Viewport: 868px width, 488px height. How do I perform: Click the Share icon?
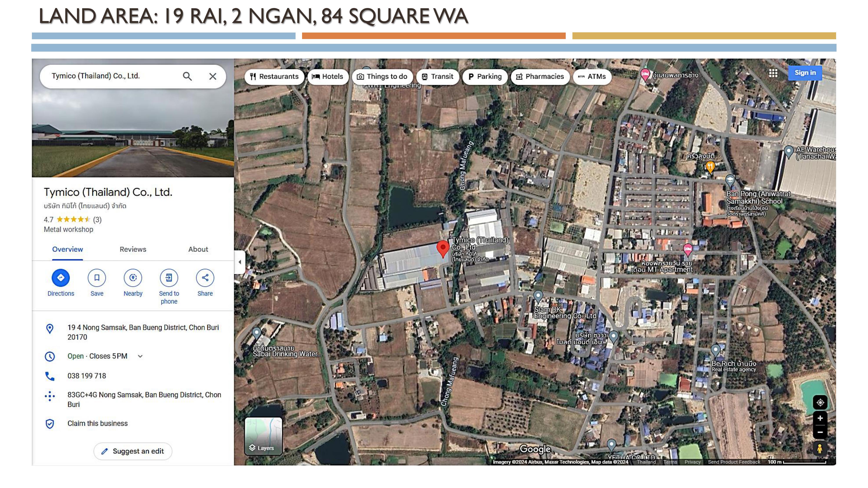205,278
